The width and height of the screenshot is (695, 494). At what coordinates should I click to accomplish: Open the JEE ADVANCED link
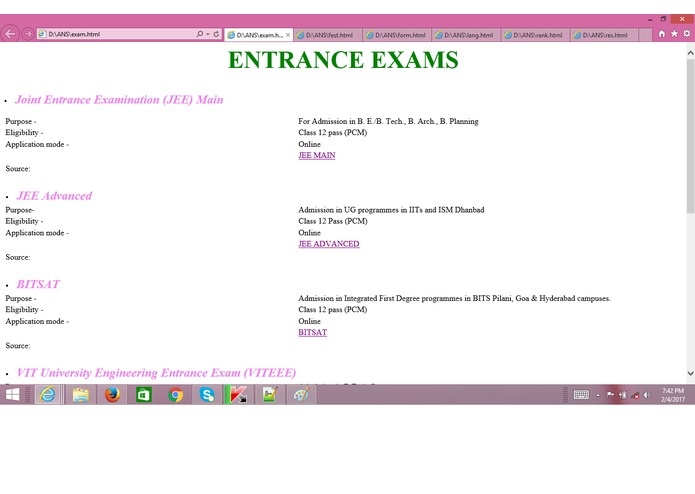coord(329,244)
